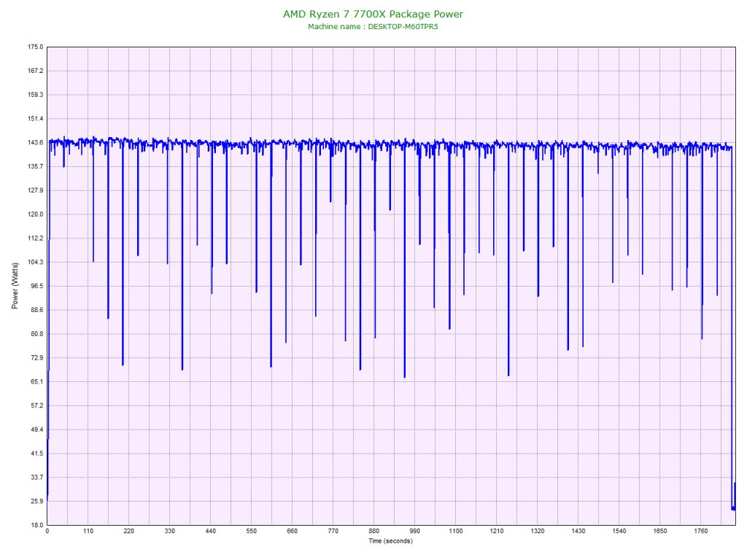Click the 110 seconds x-axis label

coord(88,532)
